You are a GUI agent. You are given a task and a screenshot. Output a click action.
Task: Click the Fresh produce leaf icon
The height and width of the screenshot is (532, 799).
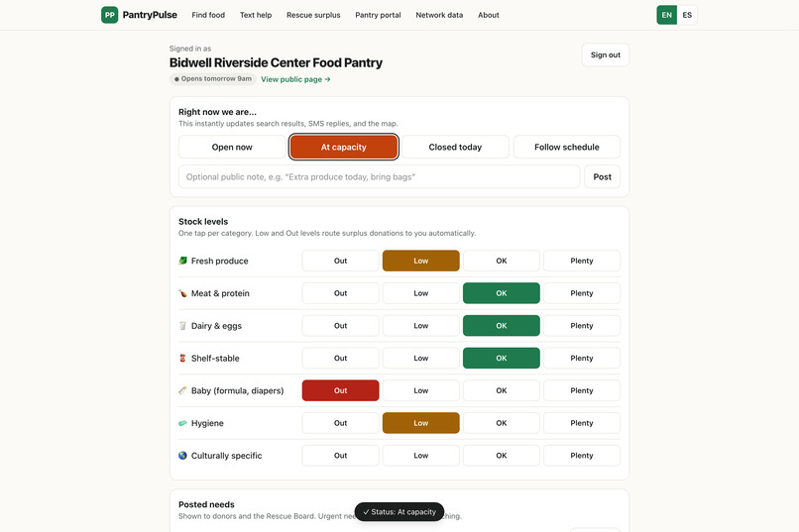coord(183,261)
